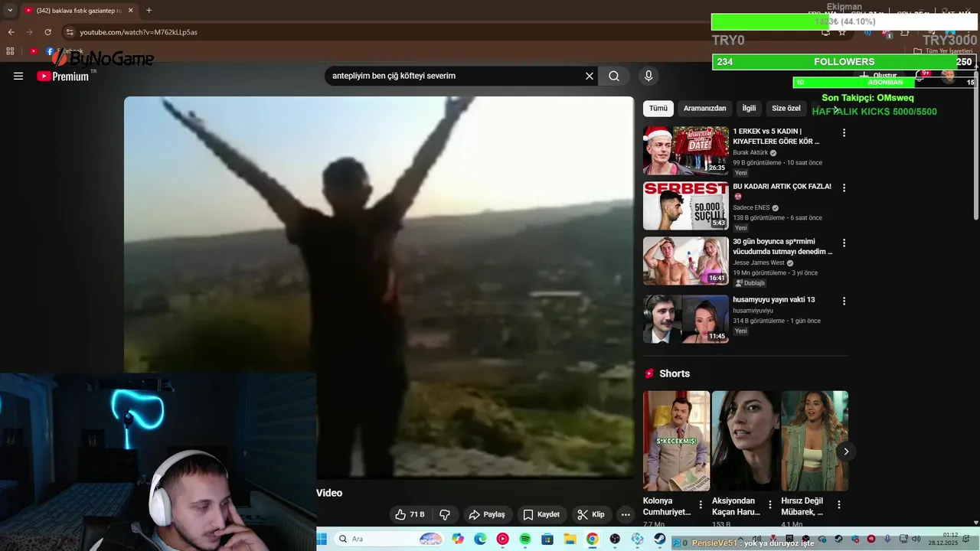The image size is (980, 551).
Task: Create a clip with the Klip button
Action: [591, 514]
